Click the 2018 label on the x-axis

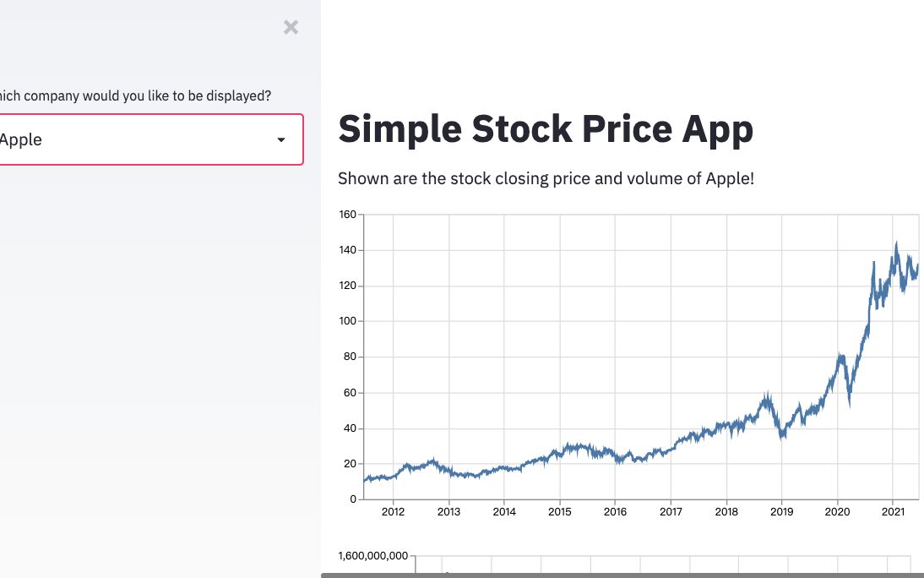click(x=726, y=511)
